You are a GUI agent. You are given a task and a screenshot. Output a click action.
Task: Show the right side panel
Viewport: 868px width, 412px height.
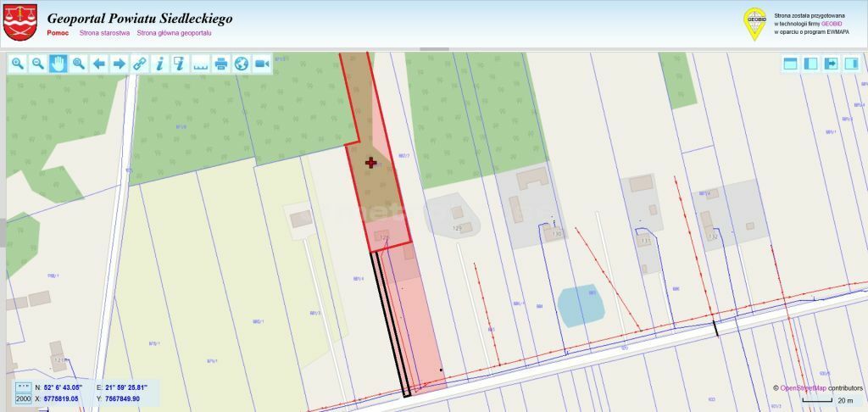[x=851, y=64]
